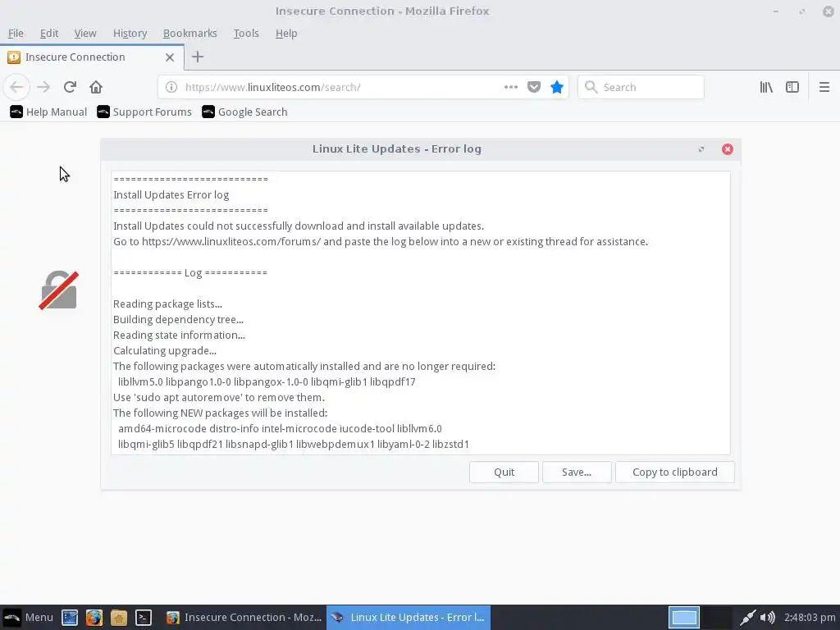Open the Edit menu
The width and height of the screenshot is (840, 630).
[x=48, y=33]
